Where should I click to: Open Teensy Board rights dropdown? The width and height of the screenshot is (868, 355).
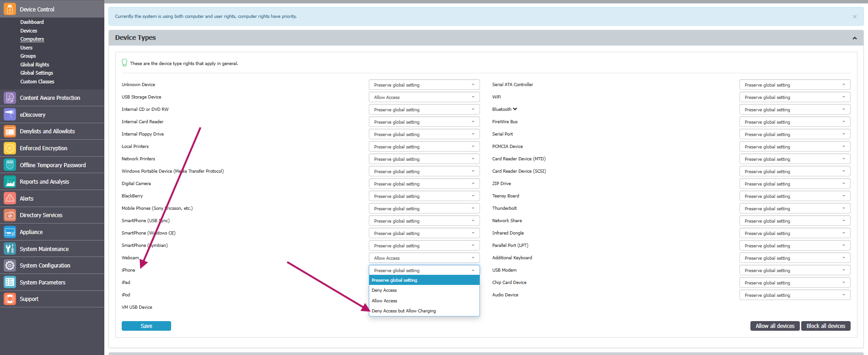[795, 196]
